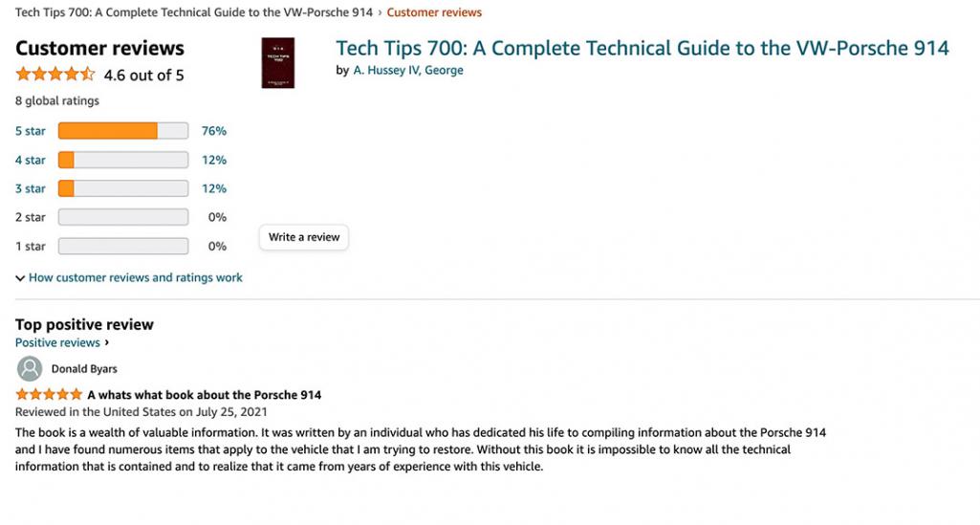The height and width of the screenshot is (525, 980).
Task: Open author A. Hussey IV, George link
Action: [x=408, y=70]
